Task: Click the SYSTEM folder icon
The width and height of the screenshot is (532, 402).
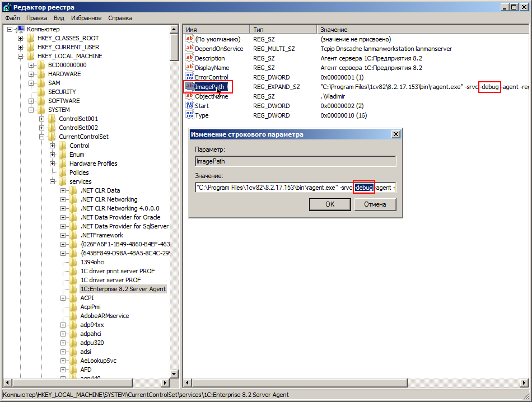Action: (41, 110)
